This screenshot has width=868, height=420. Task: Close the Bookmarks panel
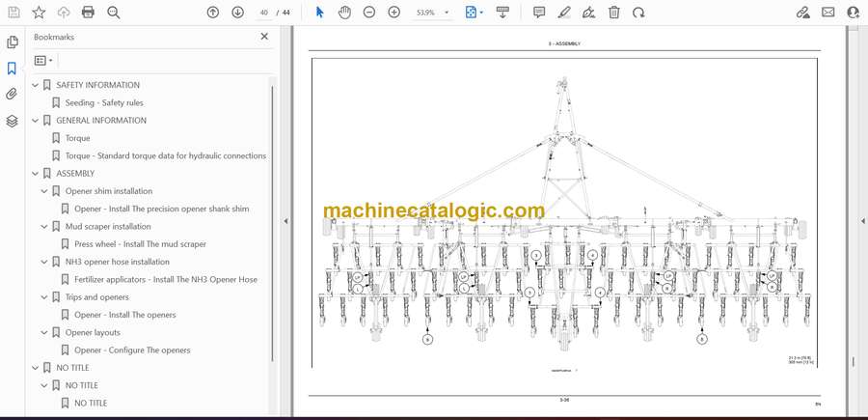pos(264,37)
